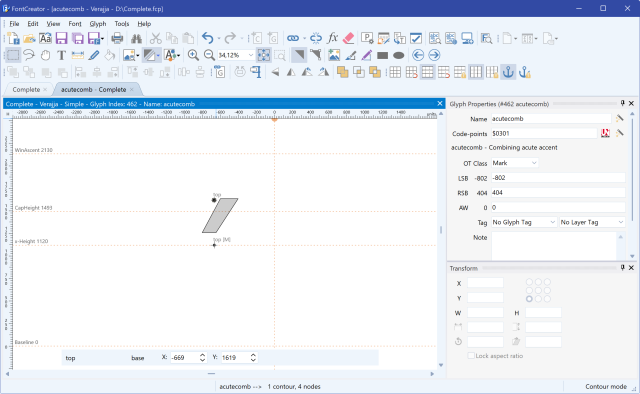Open the Edit menu
The height and width of the screenshot is (394, 640).
33,24
